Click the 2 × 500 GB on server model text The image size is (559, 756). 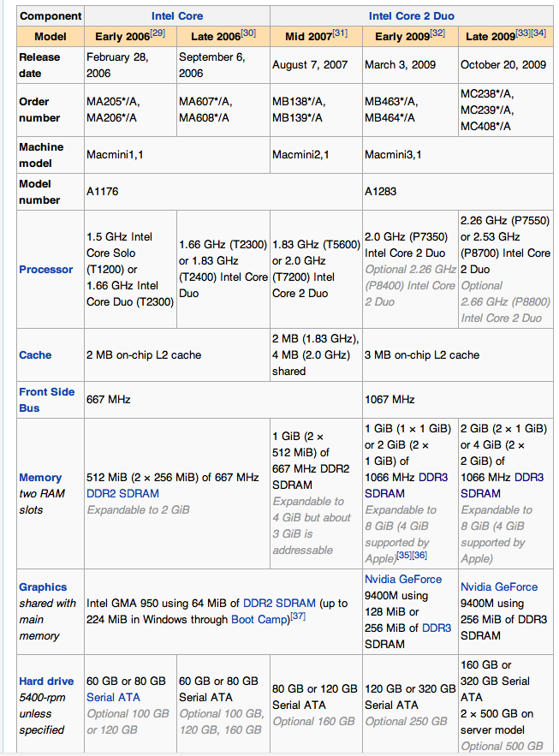pyautogui.click(x=497, y=722)
